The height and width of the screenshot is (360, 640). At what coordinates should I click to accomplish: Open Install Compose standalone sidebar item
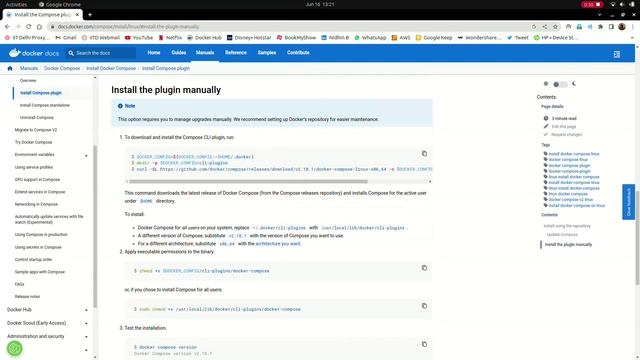tap(44, 105)
